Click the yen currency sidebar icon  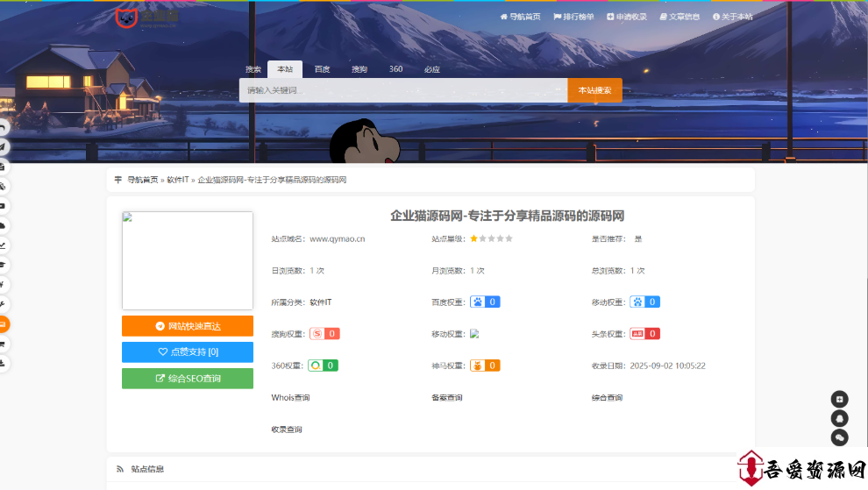pos(4,285)
